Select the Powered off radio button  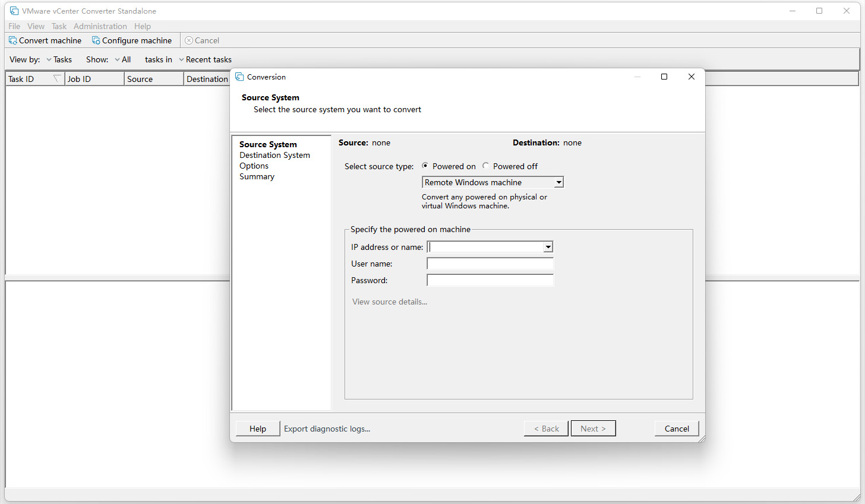pos(485,166)
